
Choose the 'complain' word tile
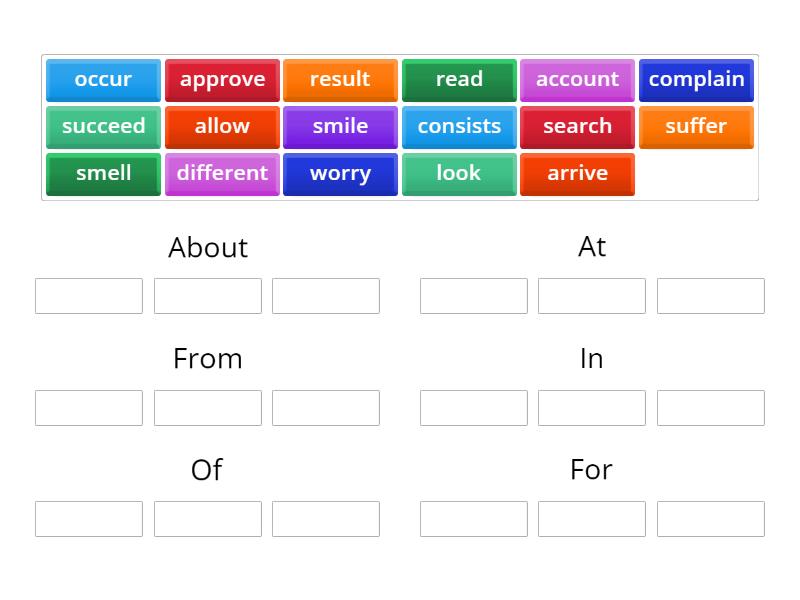click(696, 80)
